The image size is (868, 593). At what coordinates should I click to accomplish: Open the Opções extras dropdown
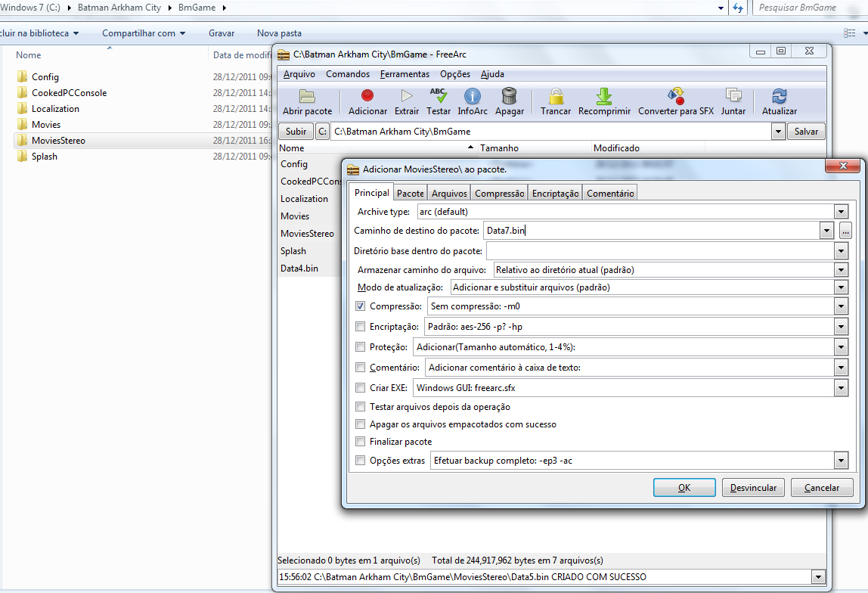841,460
